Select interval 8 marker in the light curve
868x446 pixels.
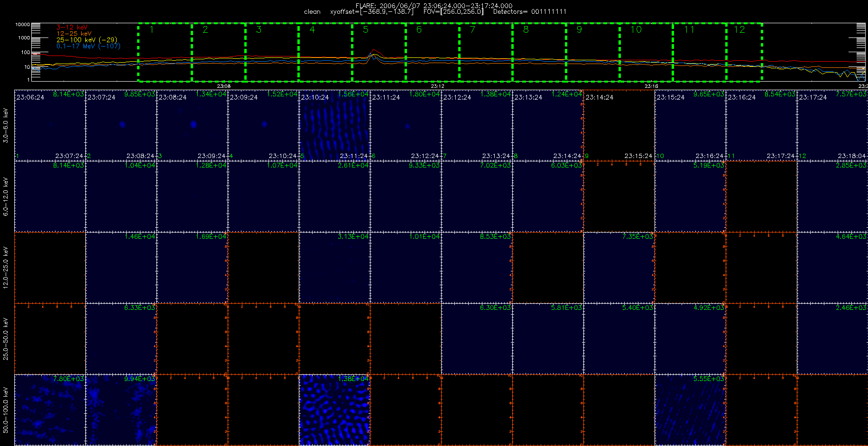point(526,30)
